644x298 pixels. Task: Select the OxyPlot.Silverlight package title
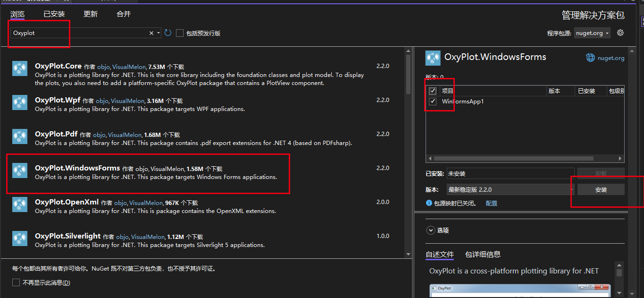click(68, 236)
